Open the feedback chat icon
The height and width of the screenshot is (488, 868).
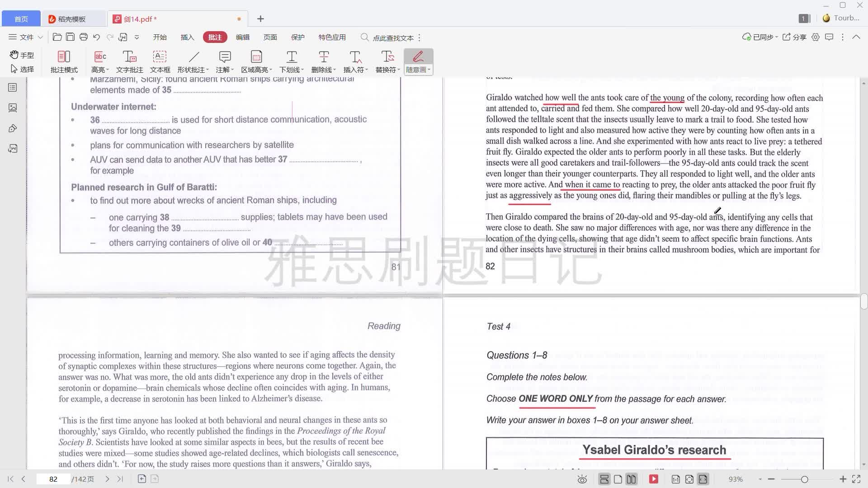tap(829, 37)
